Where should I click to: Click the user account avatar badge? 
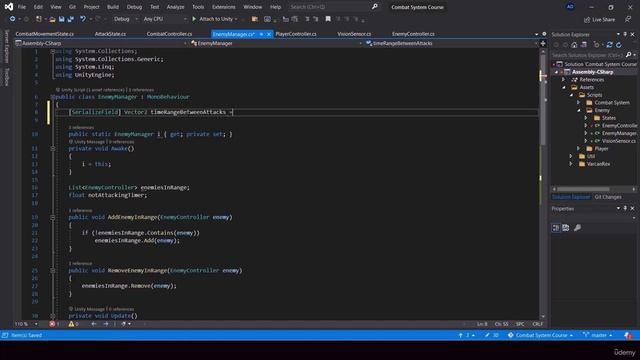pyautogui.click(x=570, y=7)
